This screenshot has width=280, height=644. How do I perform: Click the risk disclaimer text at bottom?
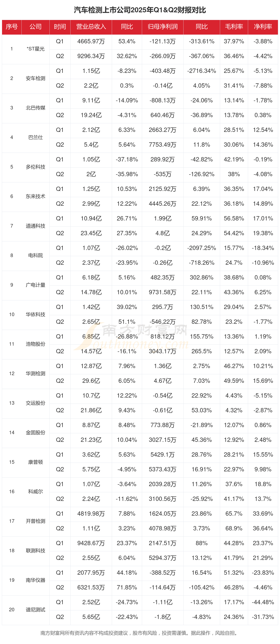pos(139,633)
